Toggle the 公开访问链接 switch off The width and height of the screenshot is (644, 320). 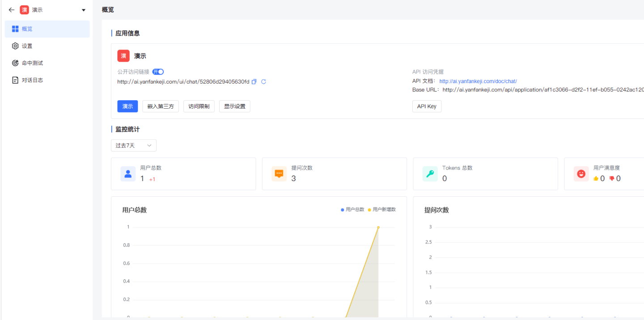pyautogui.click(x=158, y=72)
